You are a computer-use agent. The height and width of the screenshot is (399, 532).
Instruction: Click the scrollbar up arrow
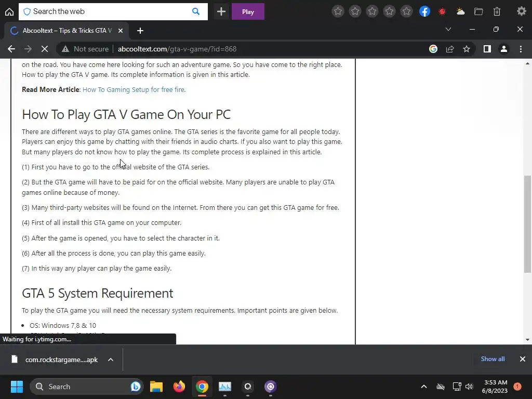pos(527,63)
